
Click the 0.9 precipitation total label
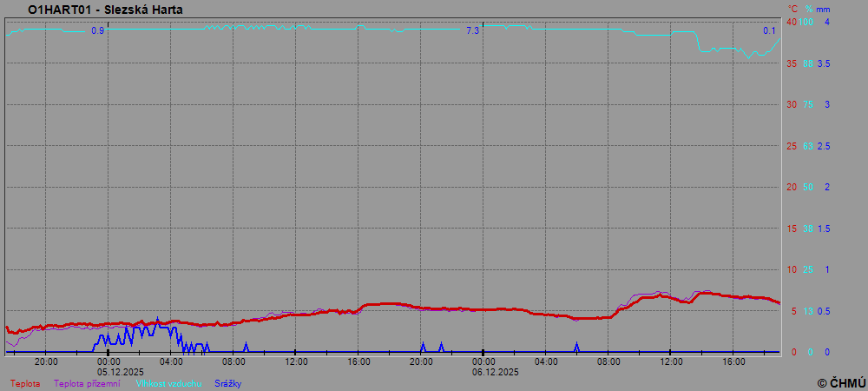tap(97, 31)
